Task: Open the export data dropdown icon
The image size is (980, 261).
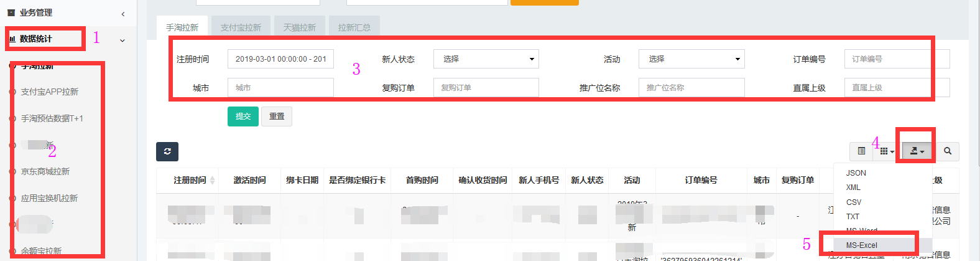Action: 917,151
